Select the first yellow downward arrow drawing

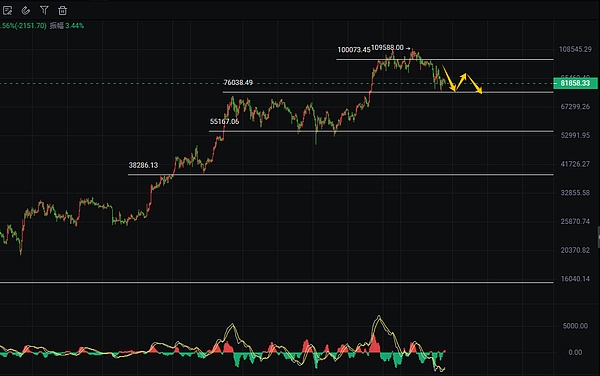[x=448, y=78]
